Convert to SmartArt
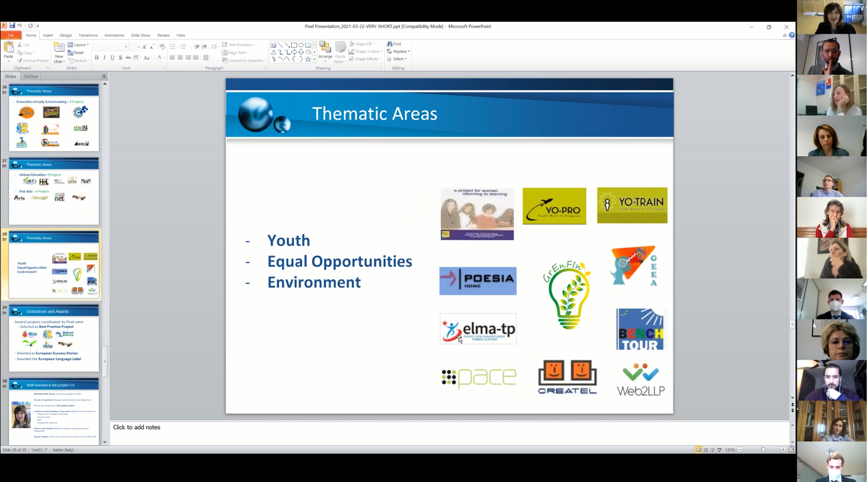Screen dimensions: 868x482 point(243,60)
